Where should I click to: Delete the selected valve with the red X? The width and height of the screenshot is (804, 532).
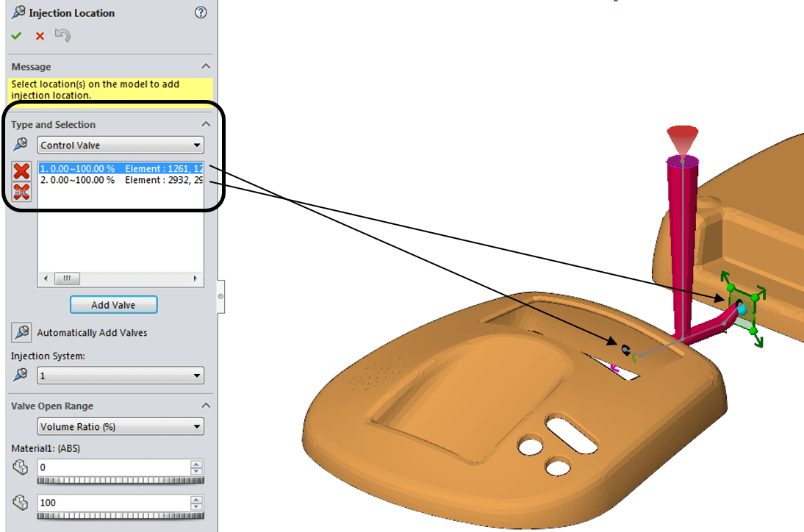point(22,171)
